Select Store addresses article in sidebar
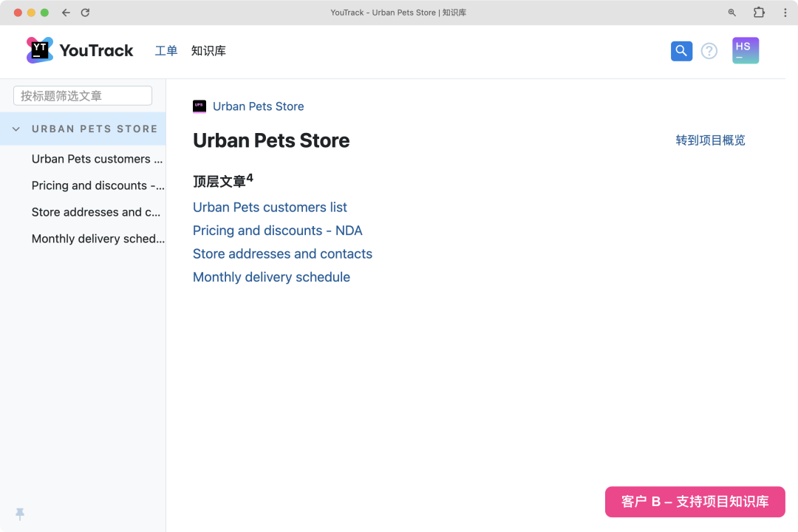This screenshot has height=532, width=798. [x=95, y=212]
